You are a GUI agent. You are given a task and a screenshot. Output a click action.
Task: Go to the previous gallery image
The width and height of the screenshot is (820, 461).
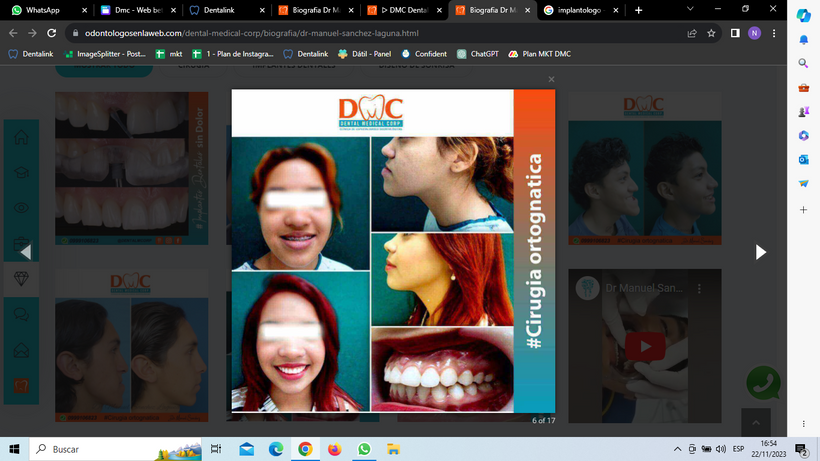pos(26,252)
